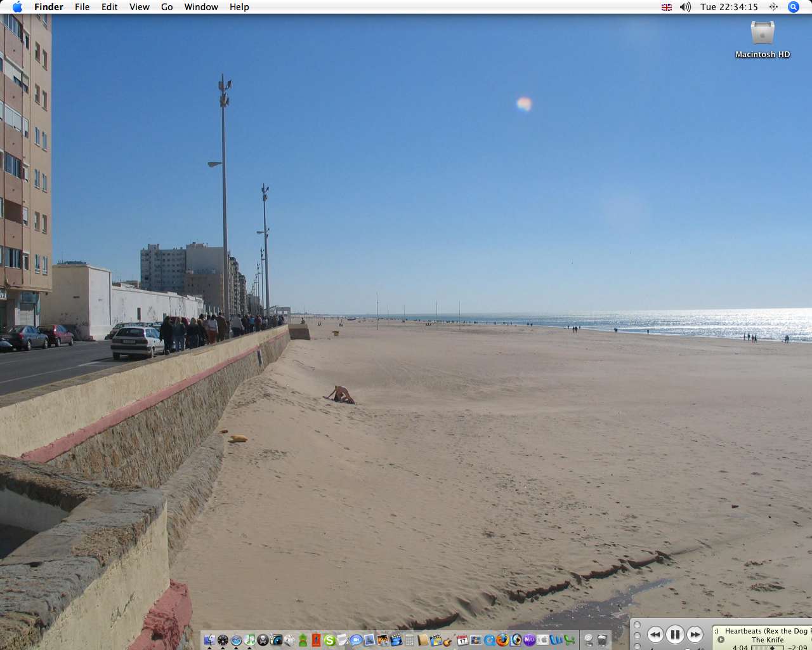The height and width of the screenshot is (650, 812).
Task: Open Spotlight search in the menu bar
Action: click(794, 7)
